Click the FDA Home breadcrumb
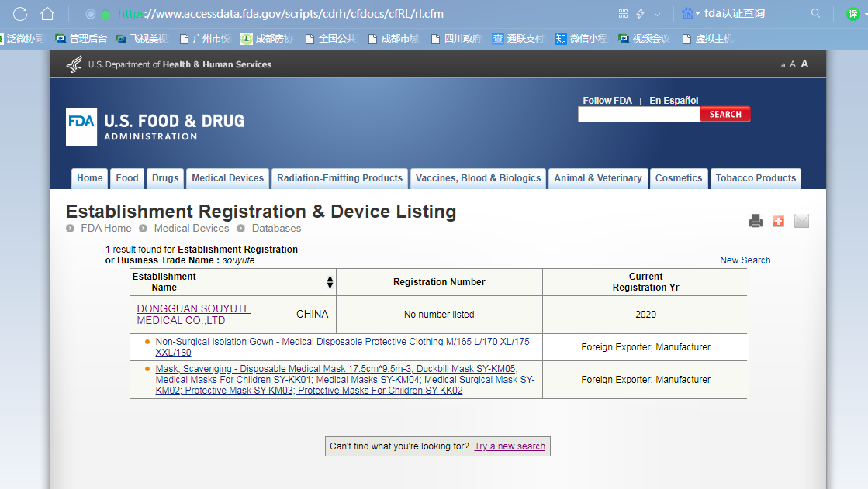This screenshot has height=489, width=868. coord(105,228)
